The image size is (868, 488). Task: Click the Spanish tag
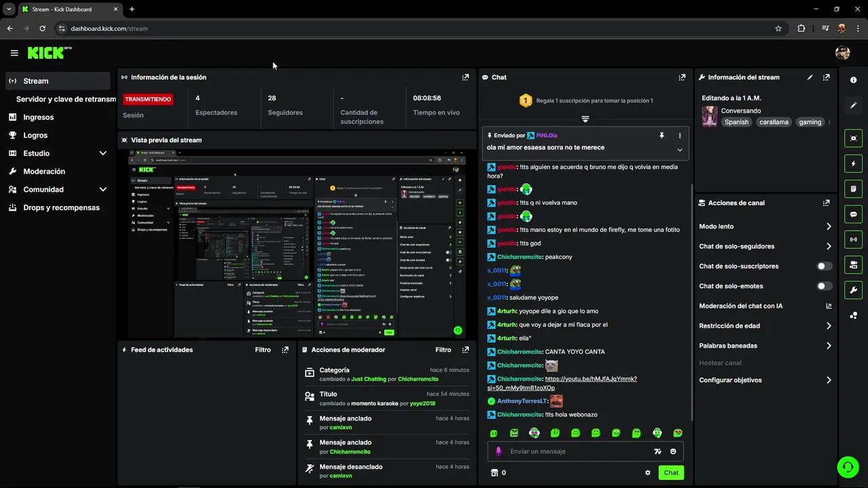[x=736, y=122]
